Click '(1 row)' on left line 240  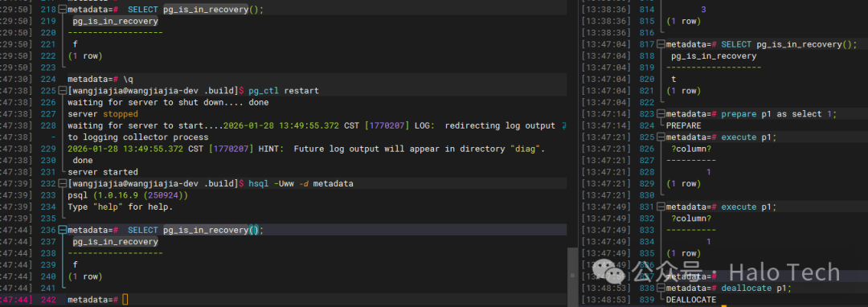[x=86, y=276]
